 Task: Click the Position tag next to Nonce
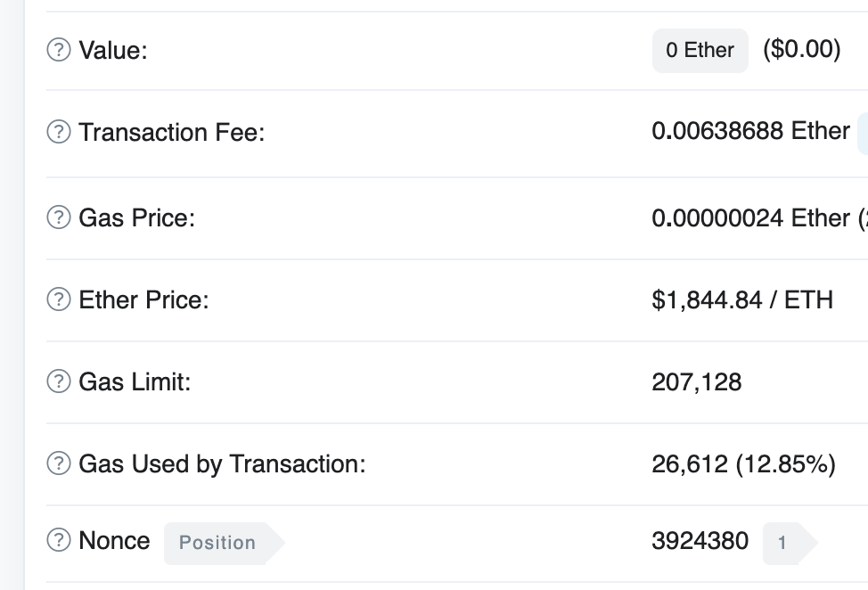(x=224, y=543)
